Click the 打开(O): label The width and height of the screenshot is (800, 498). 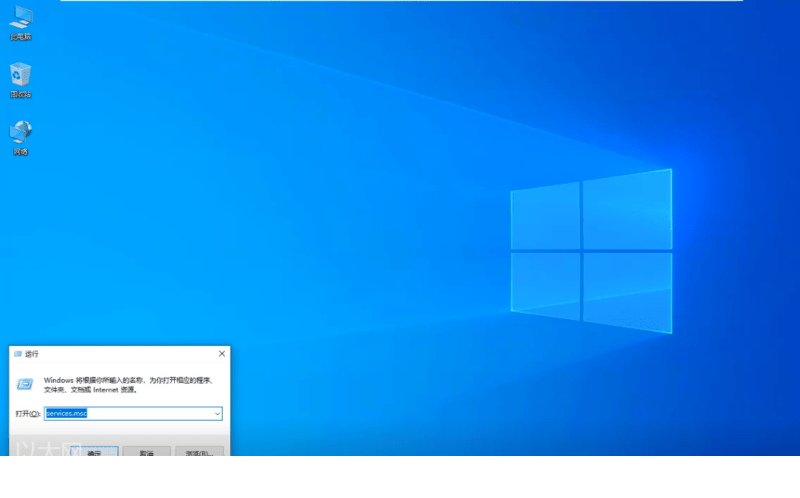coord(27,413)
